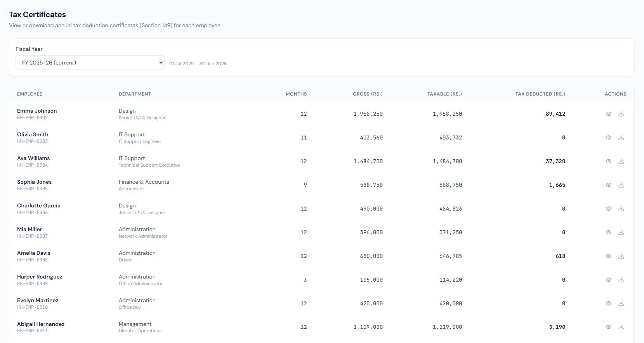The image size is (644, 343).
Task: Click the Tax Certificates page heading
Action: pos(37,14)
